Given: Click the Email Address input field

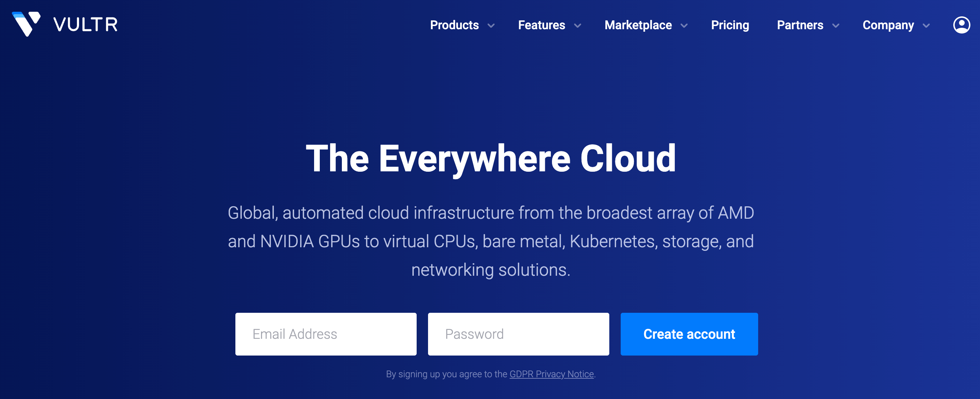Looking at the screenshot, I should click(326, 334).
